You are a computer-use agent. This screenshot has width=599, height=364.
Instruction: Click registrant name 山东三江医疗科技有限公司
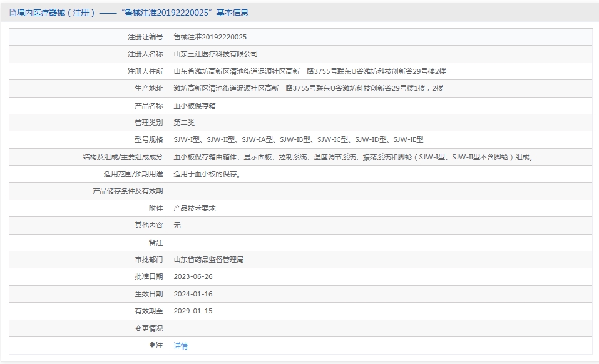click(215, 54)
